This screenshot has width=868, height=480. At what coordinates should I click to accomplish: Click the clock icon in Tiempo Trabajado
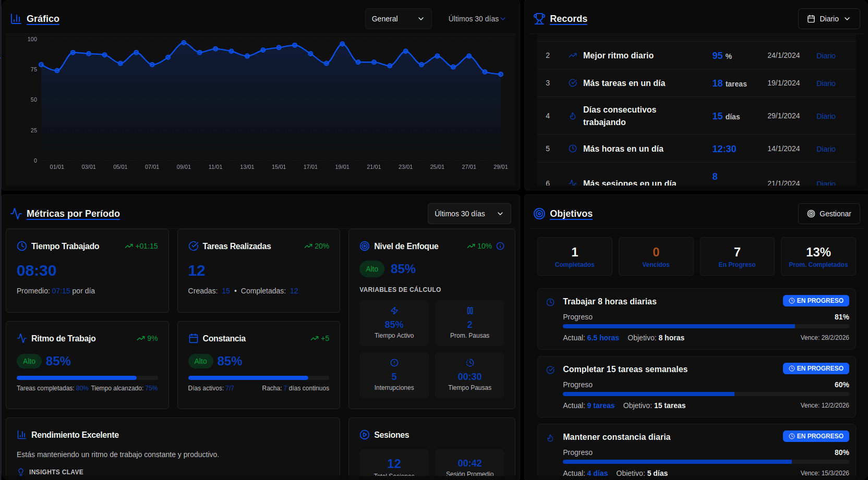coord(22,246)
